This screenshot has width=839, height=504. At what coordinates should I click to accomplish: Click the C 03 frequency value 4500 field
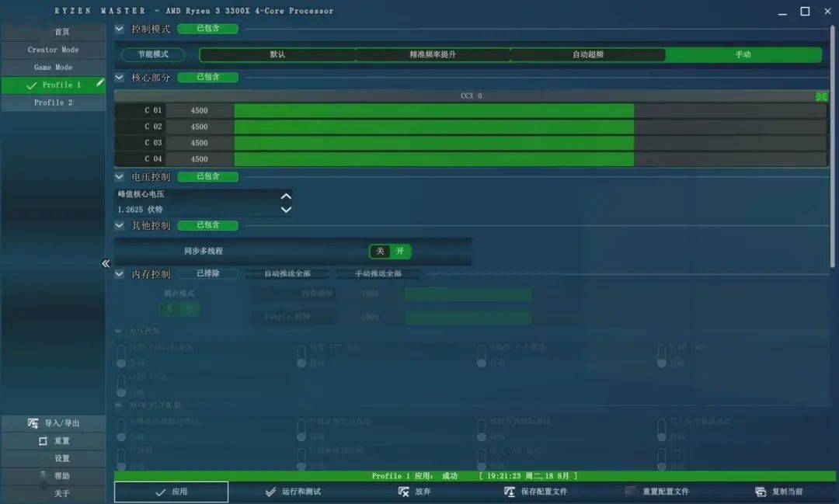click(199, 143)
